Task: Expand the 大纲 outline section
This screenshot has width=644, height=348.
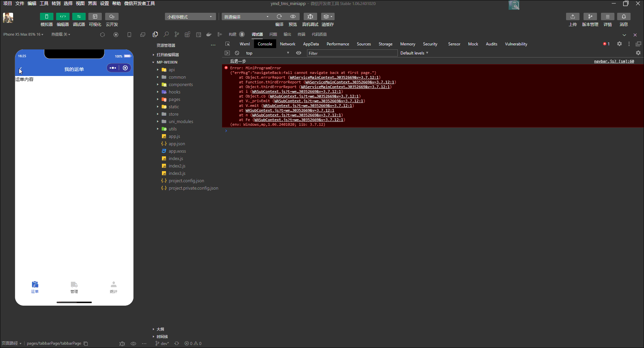Action: click(x=160, y=329)
